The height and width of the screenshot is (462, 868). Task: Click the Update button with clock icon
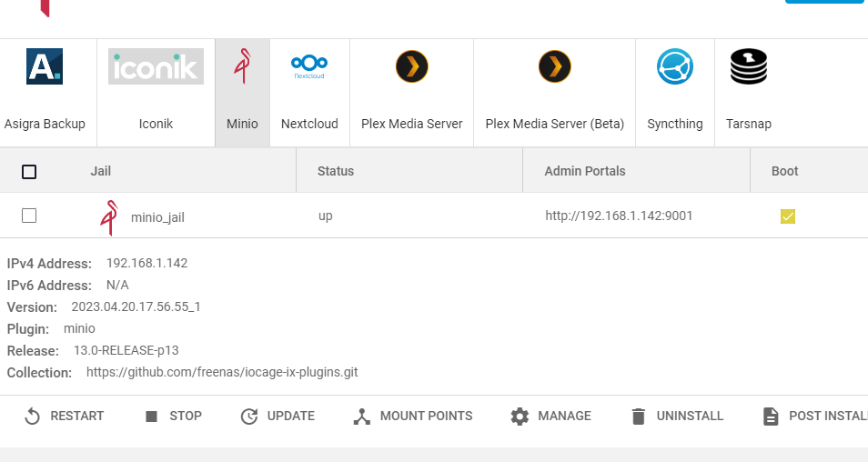coord(278,417)
